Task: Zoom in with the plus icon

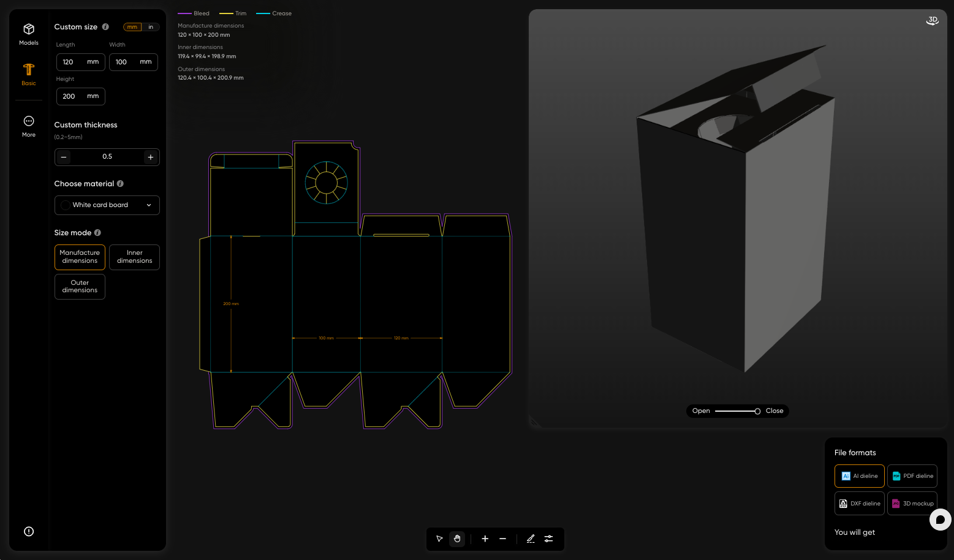Action: click(x=485, y=539)
